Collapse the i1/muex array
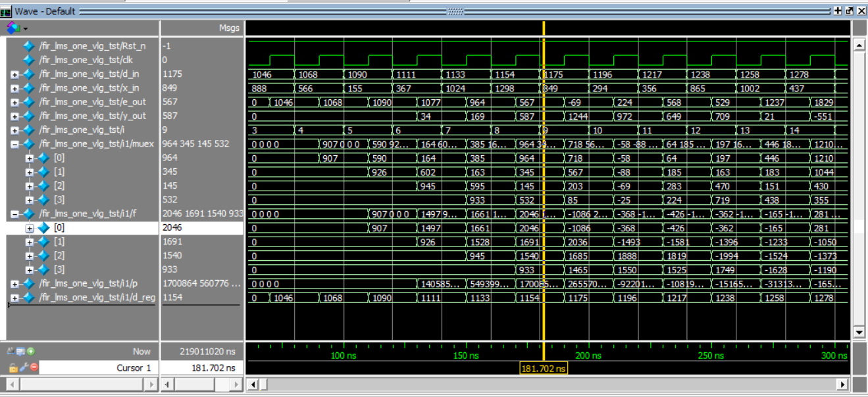The image size is (868, 397). pyautogui.click(x=14, y=145)
